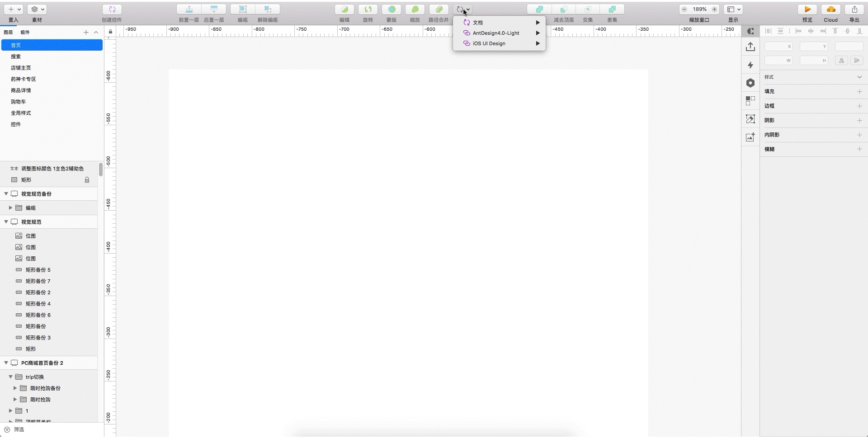Viewport: 868px width, 438px height.
Task: Add a new page with plus button
Action: (86, 33)
